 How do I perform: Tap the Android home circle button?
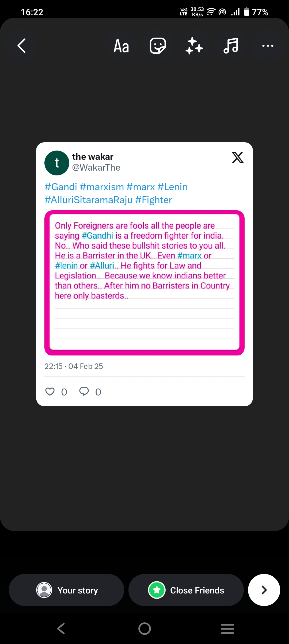click(144, 628)
